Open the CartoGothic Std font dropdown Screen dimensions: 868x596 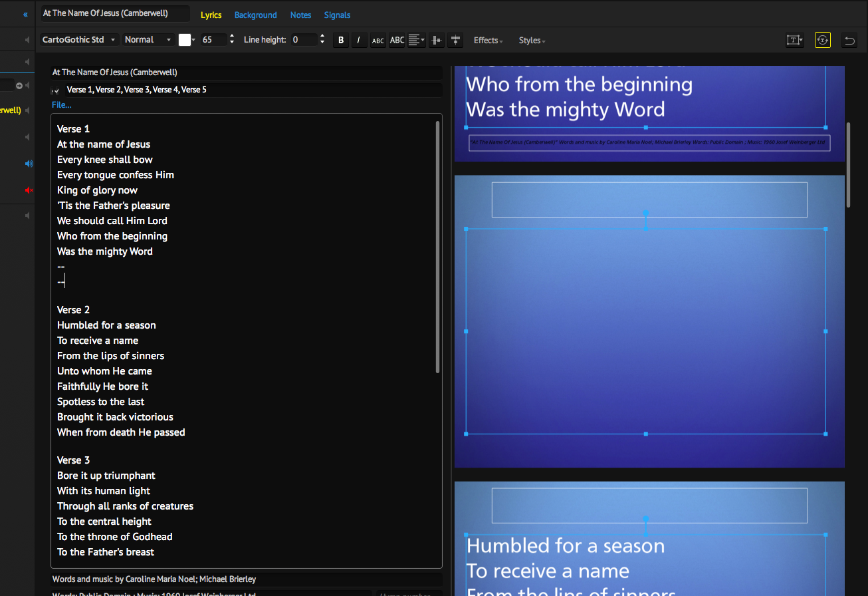[x=79, y=40]
